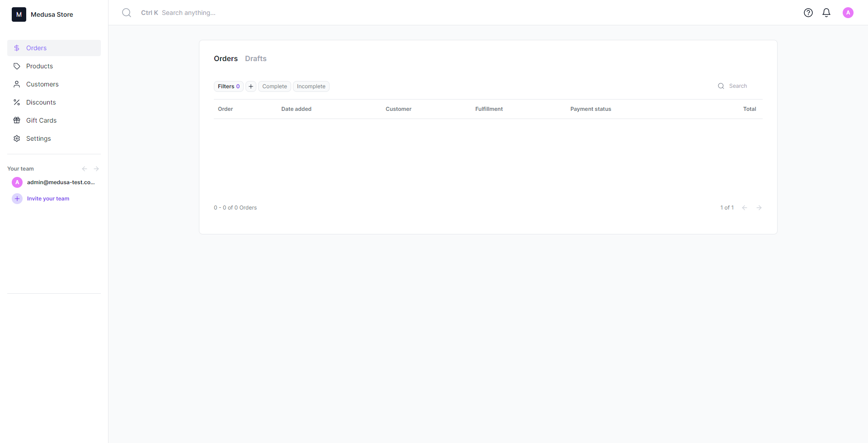The width and height of the screenshot is (868, 443).
Task: Enable the Filters chip showing 0
Action: [228, 86]
